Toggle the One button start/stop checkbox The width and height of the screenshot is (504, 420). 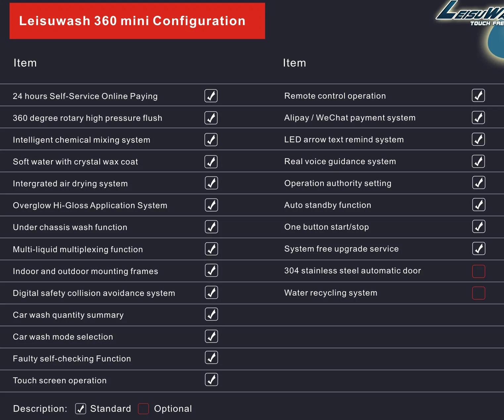tap(479, 226)
